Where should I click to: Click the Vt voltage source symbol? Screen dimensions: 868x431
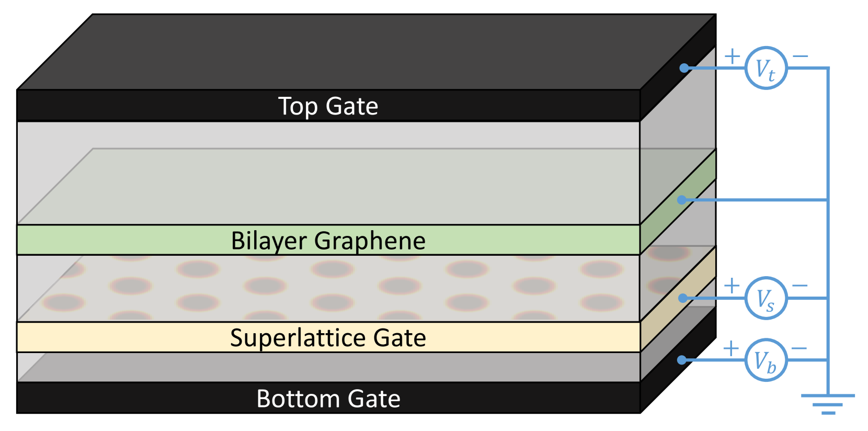point(766,68)
